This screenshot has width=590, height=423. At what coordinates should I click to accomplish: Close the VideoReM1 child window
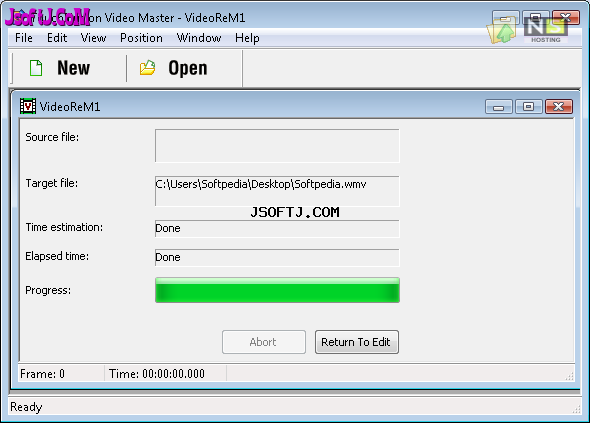point(559,107)
